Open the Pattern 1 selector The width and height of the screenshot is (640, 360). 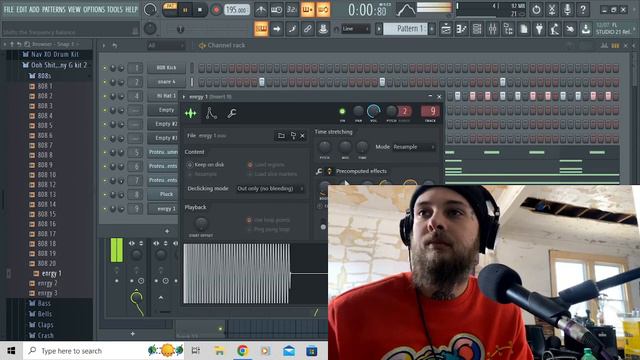click(x=406, y=29)
